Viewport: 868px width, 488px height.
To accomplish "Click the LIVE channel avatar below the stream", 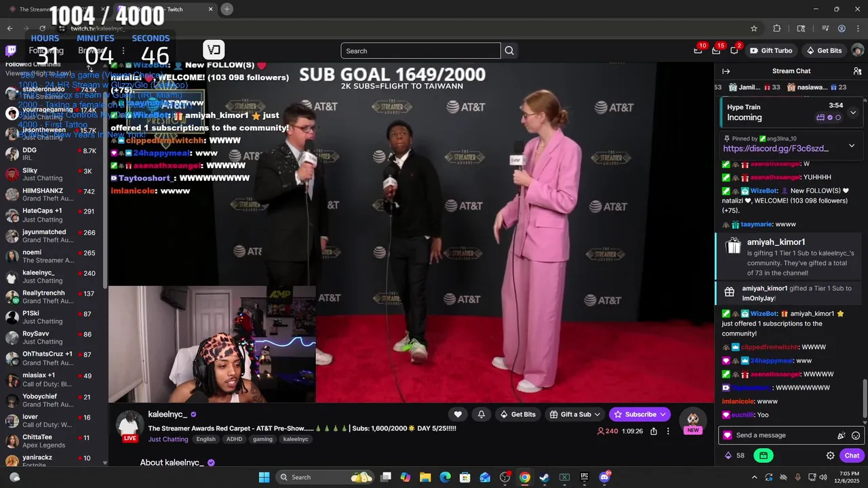I will [x=129, y=426].
